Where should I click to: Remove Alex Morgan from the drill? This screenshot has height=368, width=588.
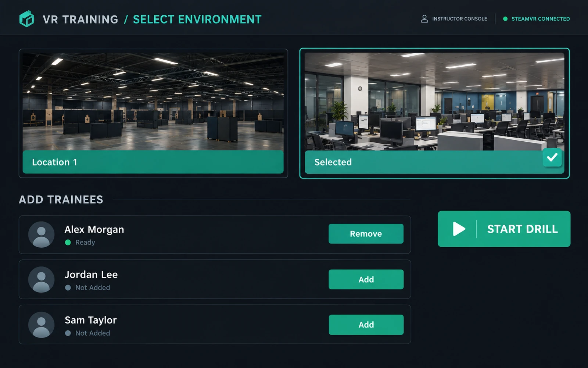pos(366,234)
